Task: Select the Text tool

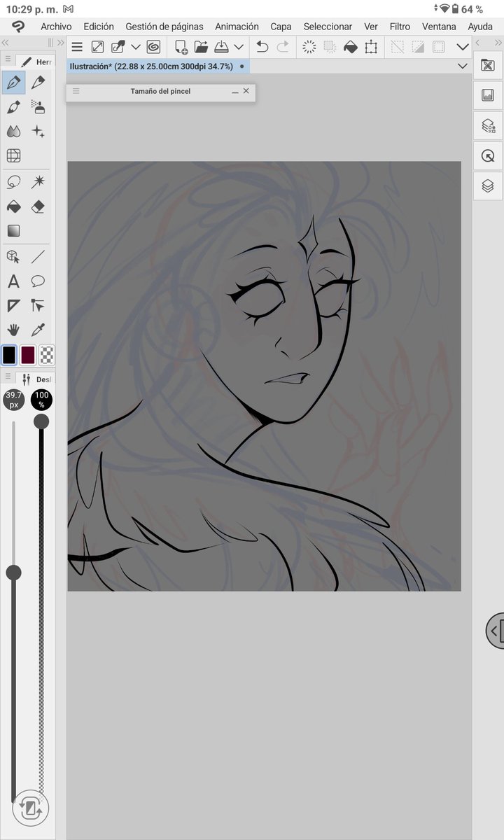Action: click(13, 281)
